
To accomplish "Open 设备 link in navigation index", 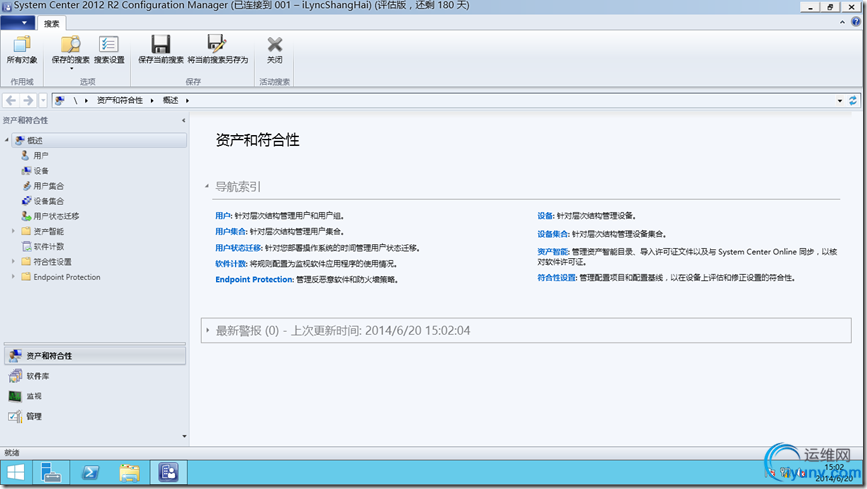I will point(545,216).
